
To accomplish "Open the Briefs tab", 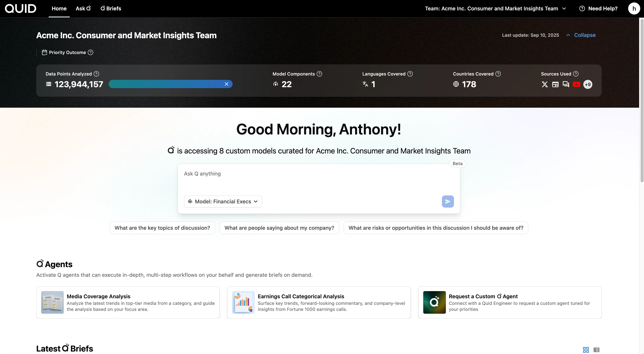I will point(111,8).
